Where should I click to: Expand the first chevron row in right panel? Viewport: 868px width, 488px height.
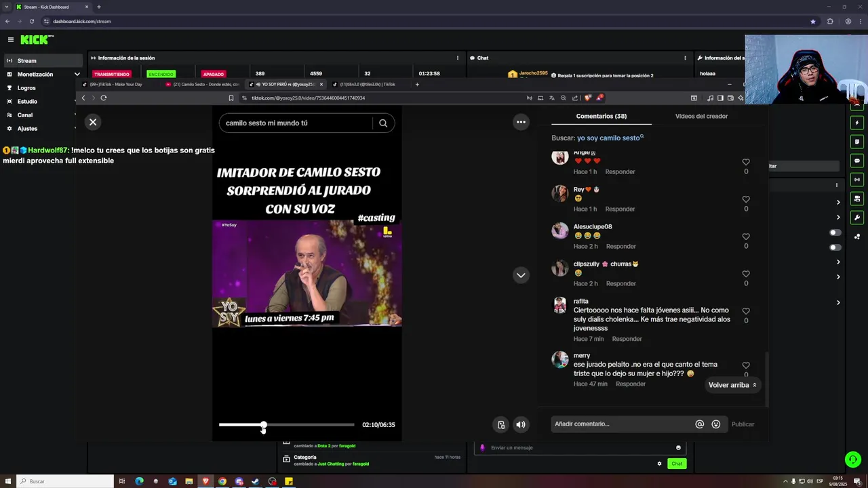[x=838, y=202]
